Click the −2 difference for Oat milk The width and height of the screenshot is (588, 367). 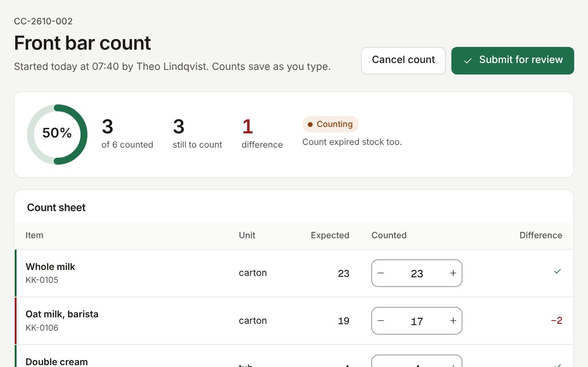click(x=557, y=321)
